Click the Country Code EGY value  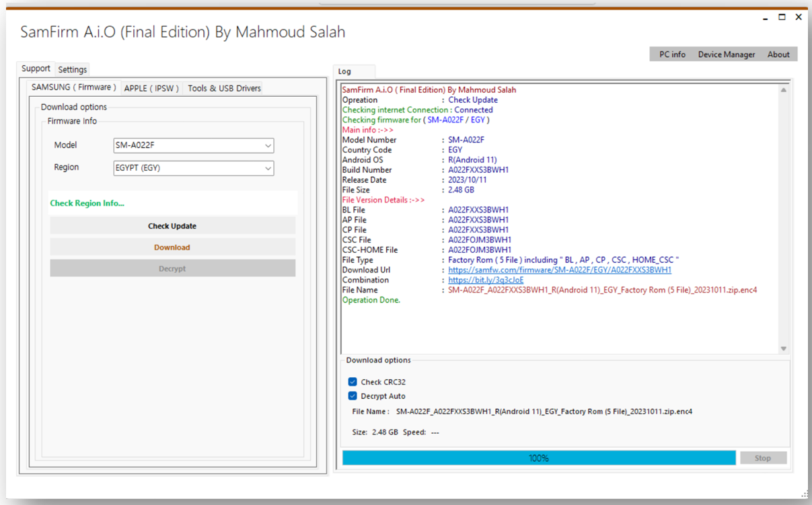(x=455, y=150)
